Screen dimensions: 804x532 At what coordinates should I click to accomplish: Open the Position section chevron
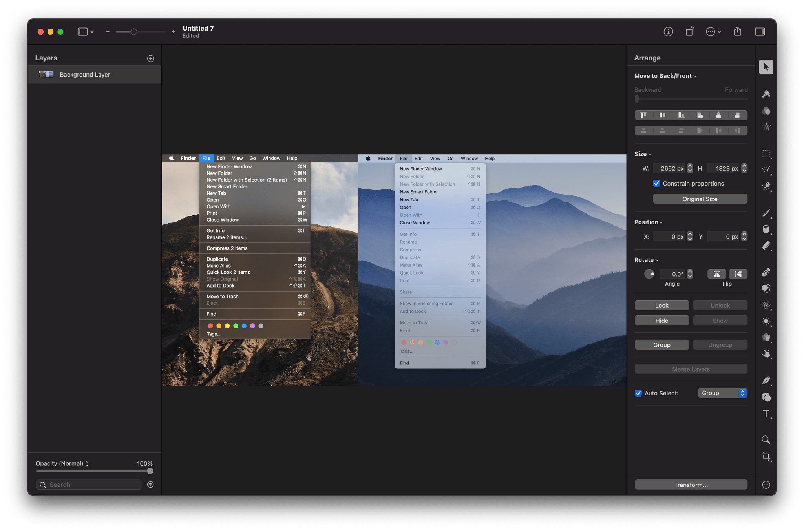pyautogui.click(x=661, y=222)
